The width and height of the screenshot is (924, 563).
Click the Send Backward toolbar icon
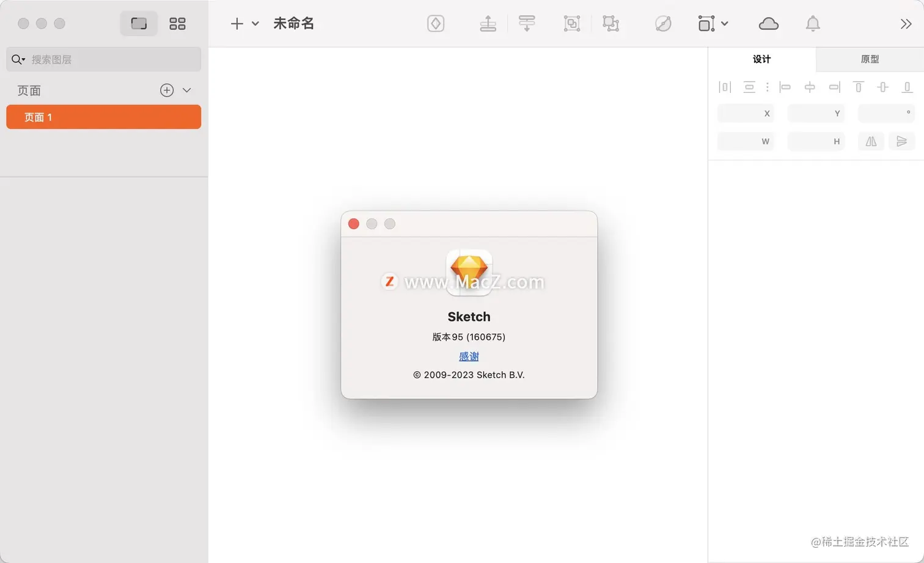pyautogui.click(x=526, y=24)
